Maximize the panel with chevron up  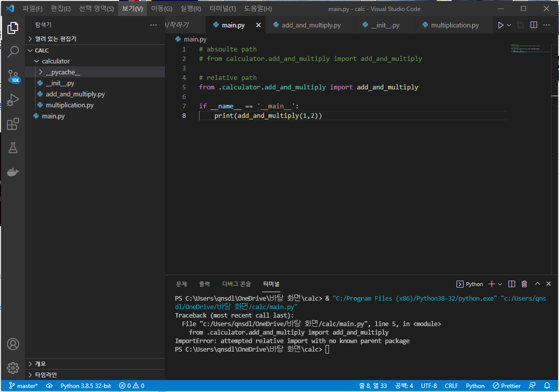[537, 284]
